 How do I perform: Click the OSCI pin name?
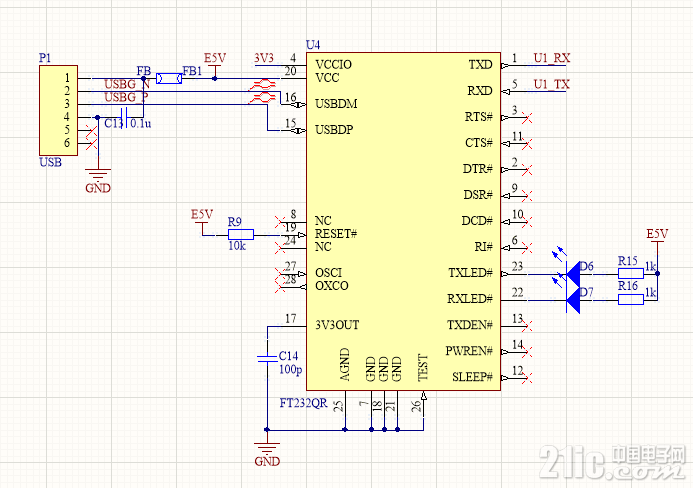pyautogui.click(x=329, y=273)
